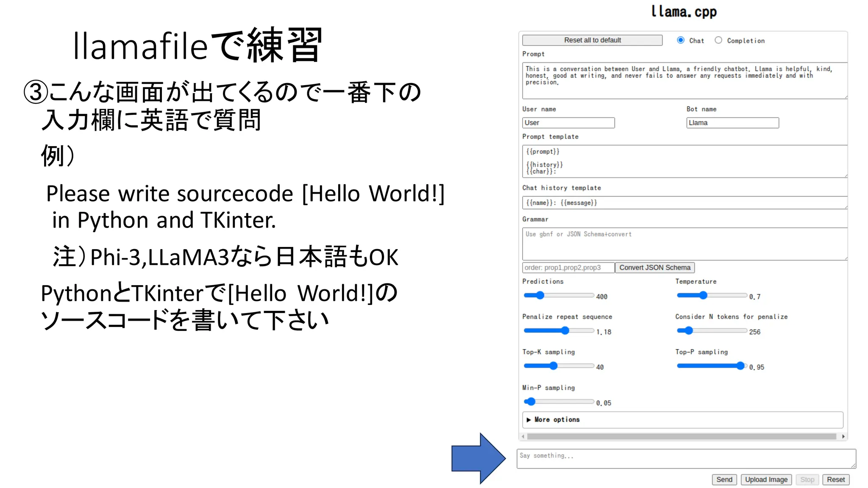Click the Prompt template text area

coord(685,161)
